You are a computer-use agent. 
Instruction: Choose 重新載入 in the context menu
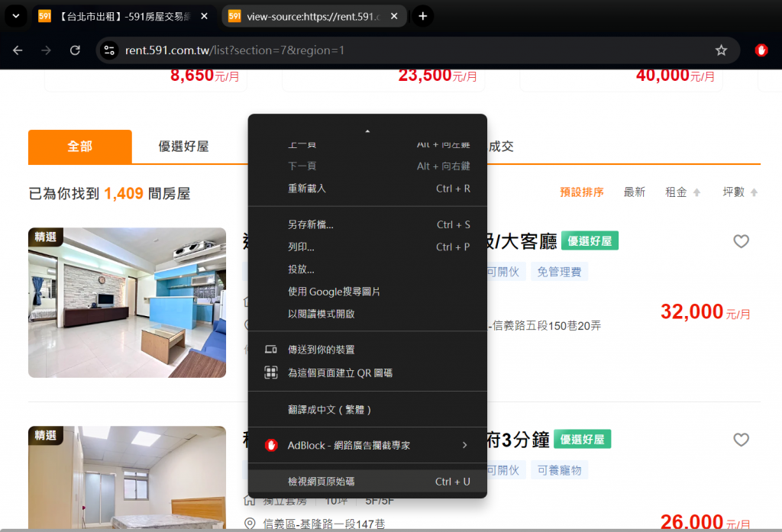[x=367, y=189]
